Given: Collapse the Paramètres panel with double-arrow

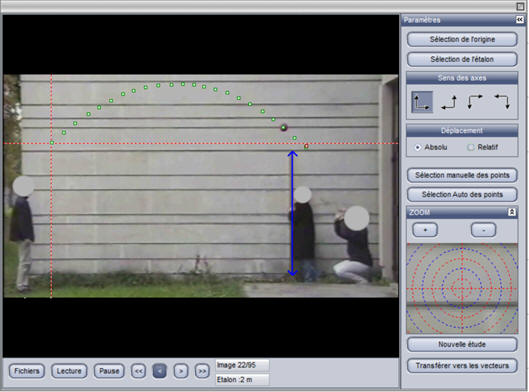Looking at the screenshot, I should click(520, 20).
